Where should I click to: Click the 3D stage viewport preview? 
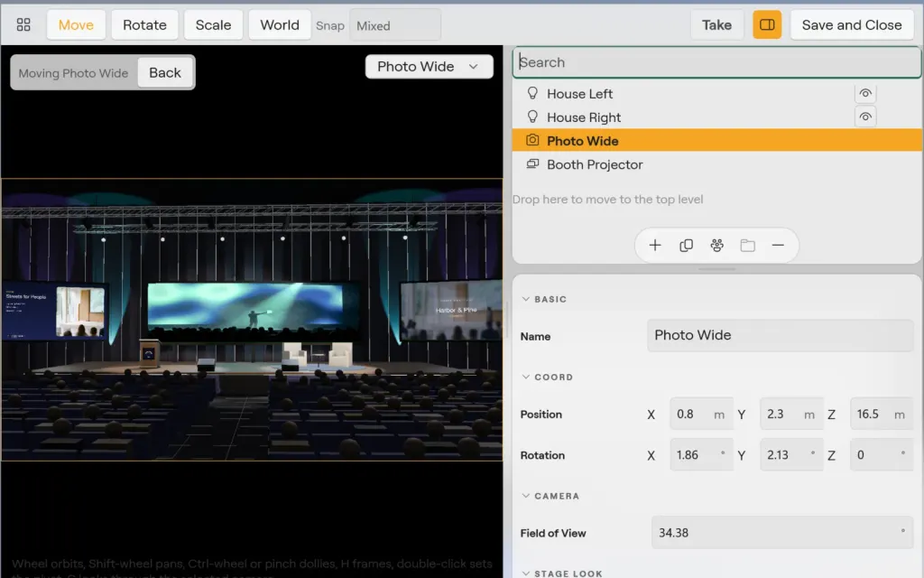tap(252, 319)
